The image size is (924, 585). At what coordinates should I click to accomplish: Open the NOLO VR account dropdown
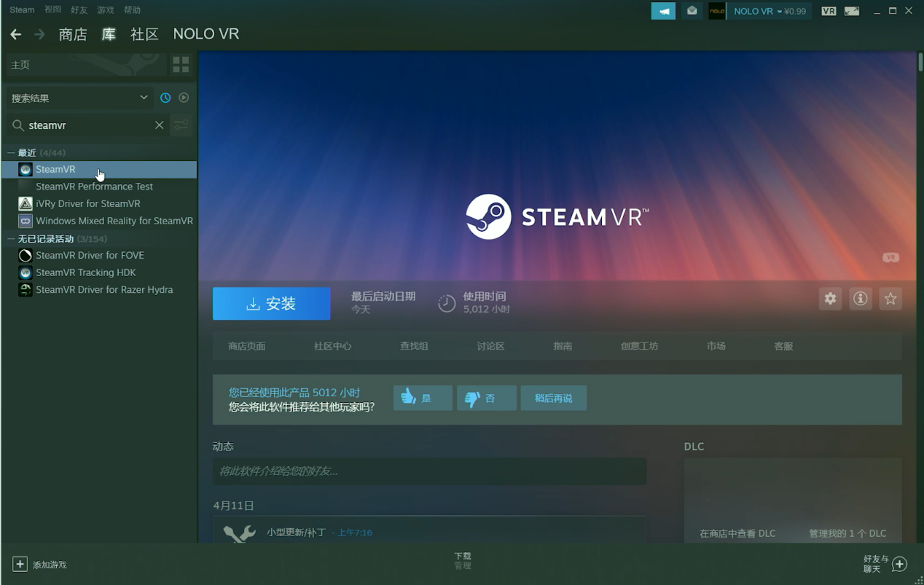click(770, 11)
